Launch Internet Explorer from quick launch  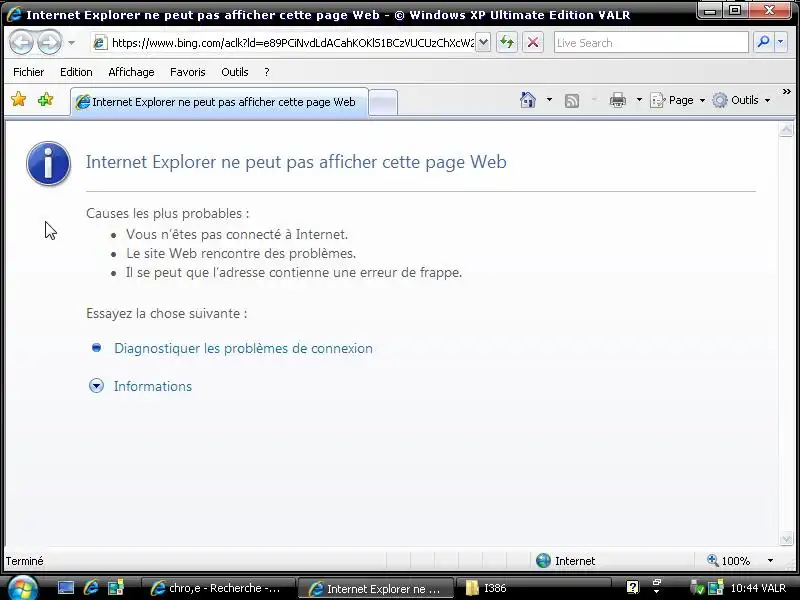(x=91, y=588)
